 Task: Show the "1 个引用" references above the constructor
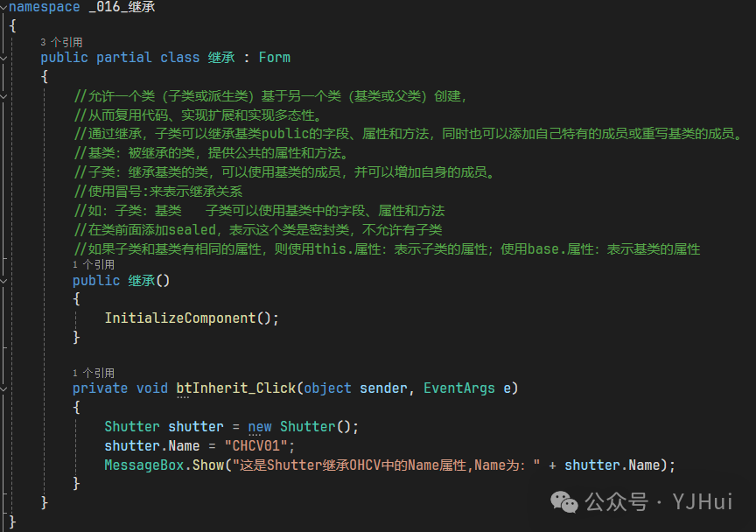click(x=94, y=264)
